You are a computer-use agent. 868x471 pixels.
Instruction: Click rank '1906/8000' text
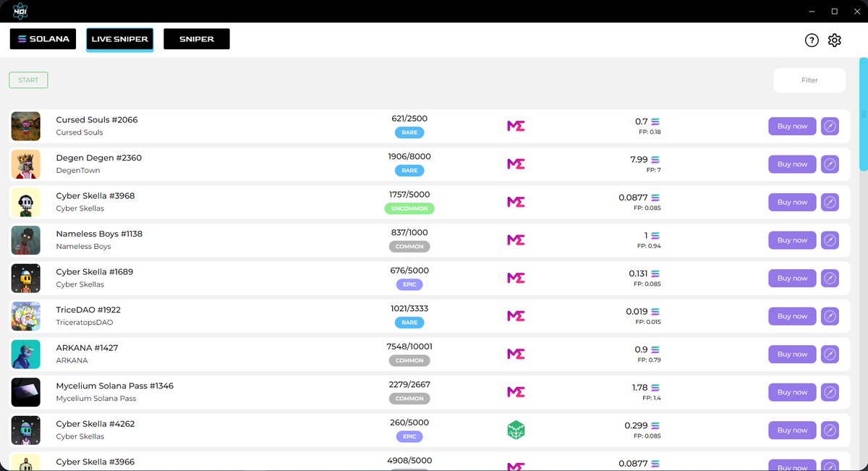tap(409, 157)
